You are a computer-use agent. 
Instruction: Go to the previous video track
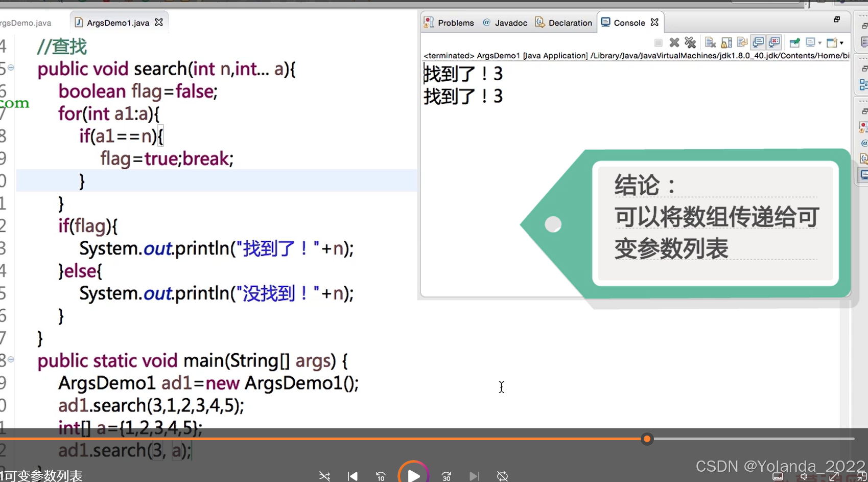353,476
